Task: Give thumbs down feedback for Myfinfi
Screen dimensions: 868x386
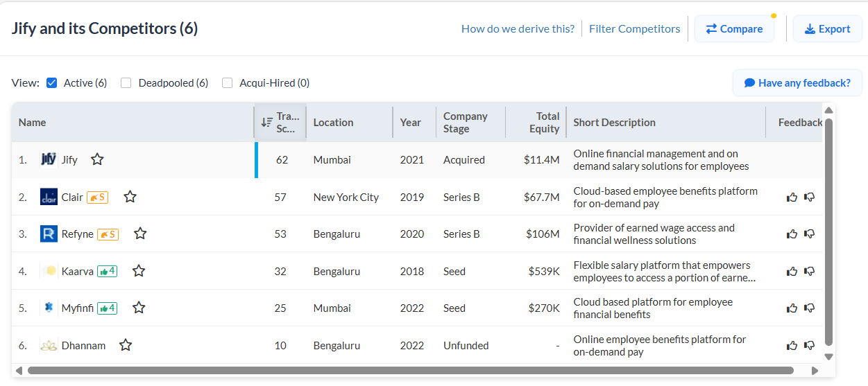Action: tap(809, 308)
